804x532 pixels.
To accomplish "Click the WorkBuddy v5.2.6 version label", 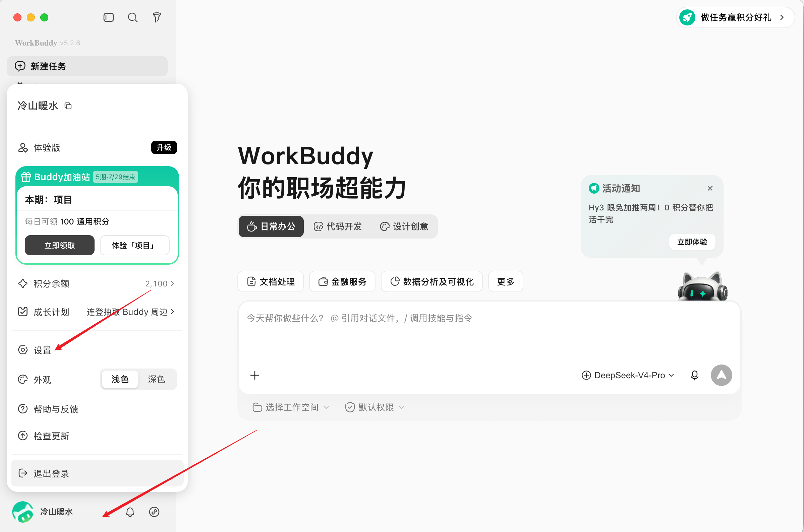I will pyautogui.click(x=48, y=43).
